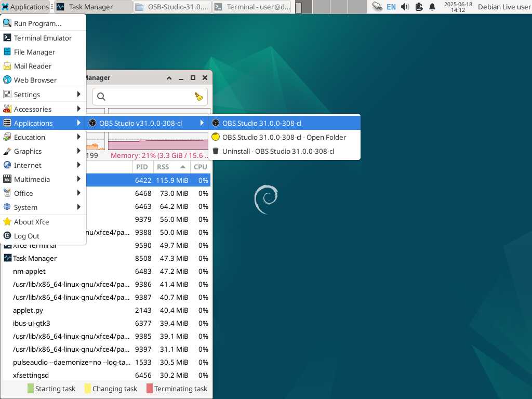Image resolution: width=532 pixels, height=399 pixels.
Task: Sort processes by PID column
Action: click(x=142, y=167)
